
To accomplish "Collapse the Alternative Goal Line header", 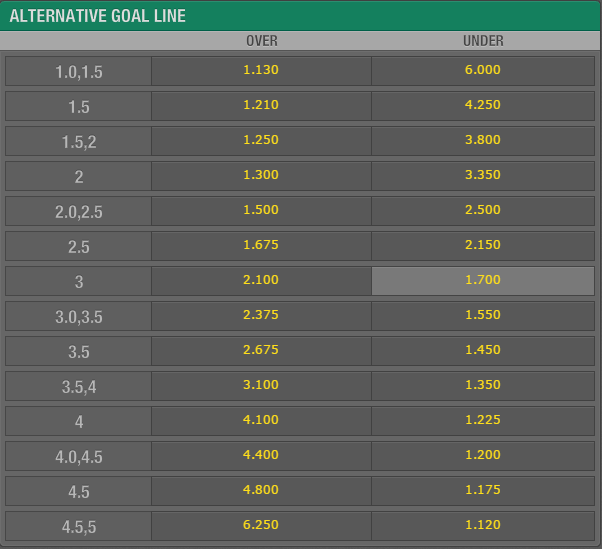I will [300, 16].
